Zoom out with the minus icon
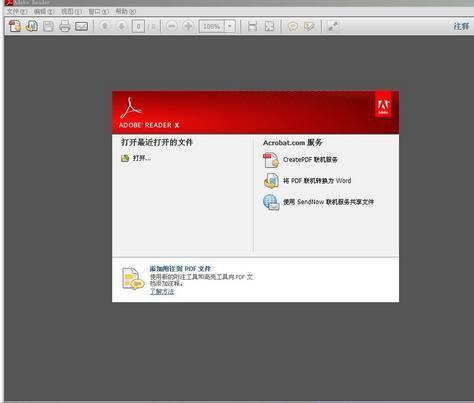The width and height of the screenshot is (474, 403). [172, 26]
